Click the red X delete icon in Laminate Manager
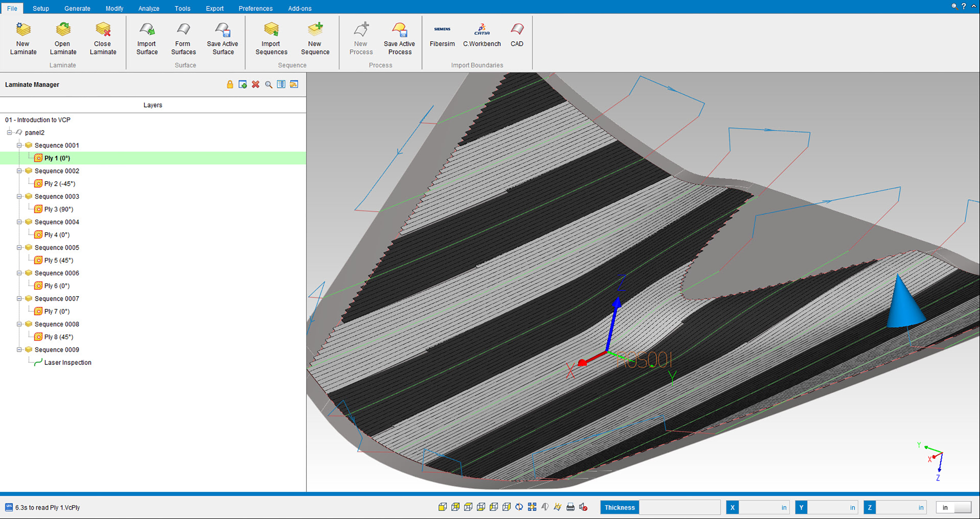 pyautogui.click(x=256, y=84)
